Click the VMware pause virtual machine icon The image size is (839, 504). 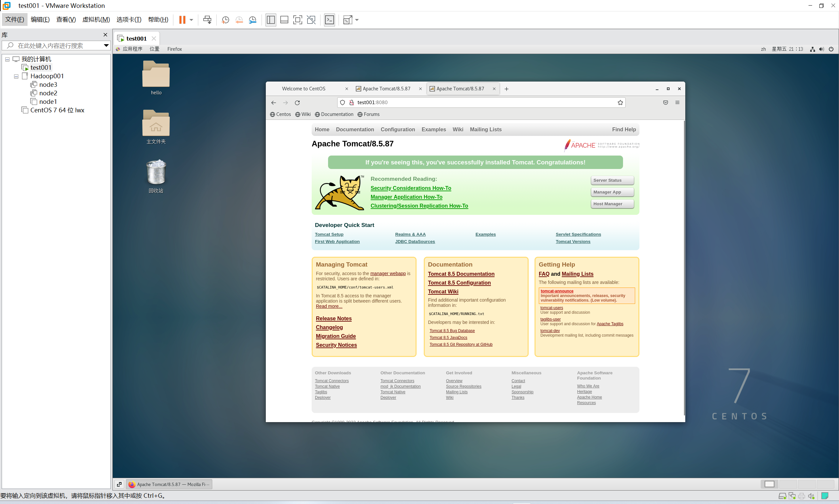click(x=182, y=20)
